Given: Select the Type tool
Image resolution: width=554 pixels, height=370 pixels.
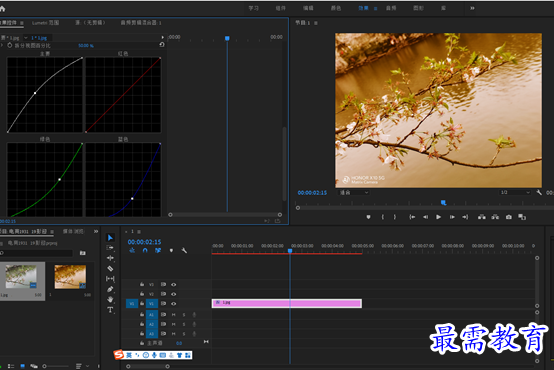Looking at the screenshot, I should 110,310.
